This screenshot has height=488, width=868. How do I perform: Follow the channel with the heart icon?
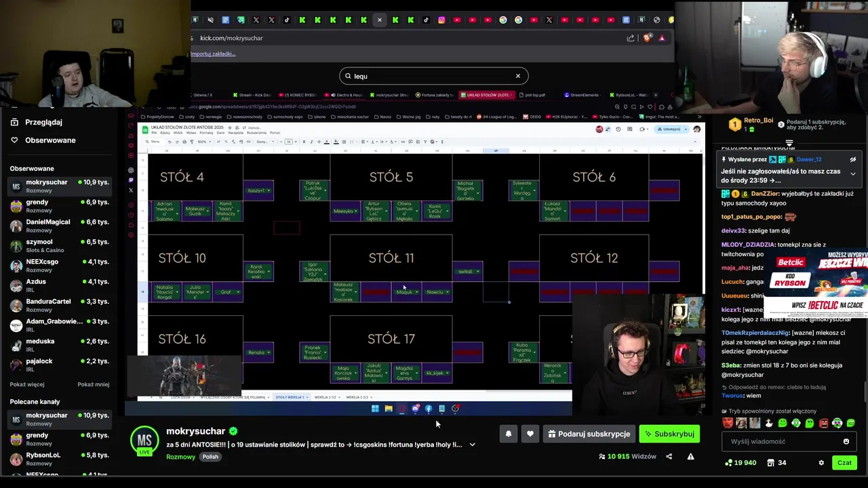[x=530, y=434]
